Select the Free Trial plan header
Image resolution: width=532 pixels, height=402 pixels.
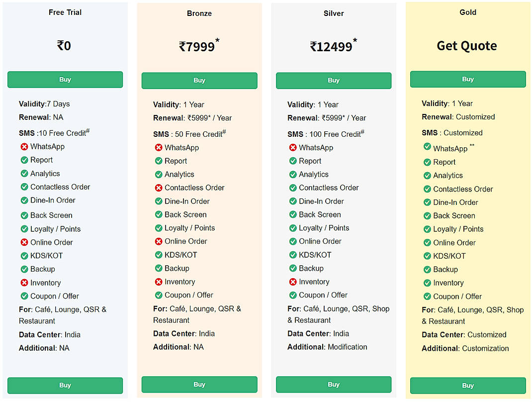coord(65,12)
